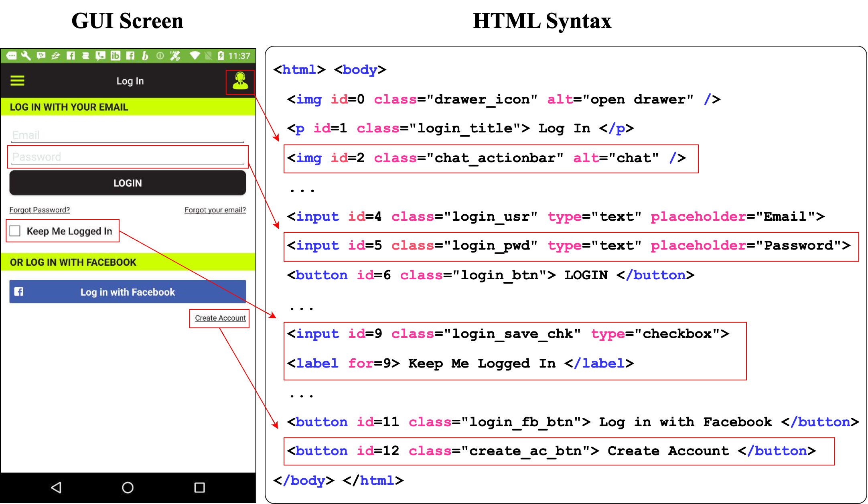The width and height of the screenshot is (868, 504).
Task: Tap the wrench icon in status bar
Action: coord(26,56)
